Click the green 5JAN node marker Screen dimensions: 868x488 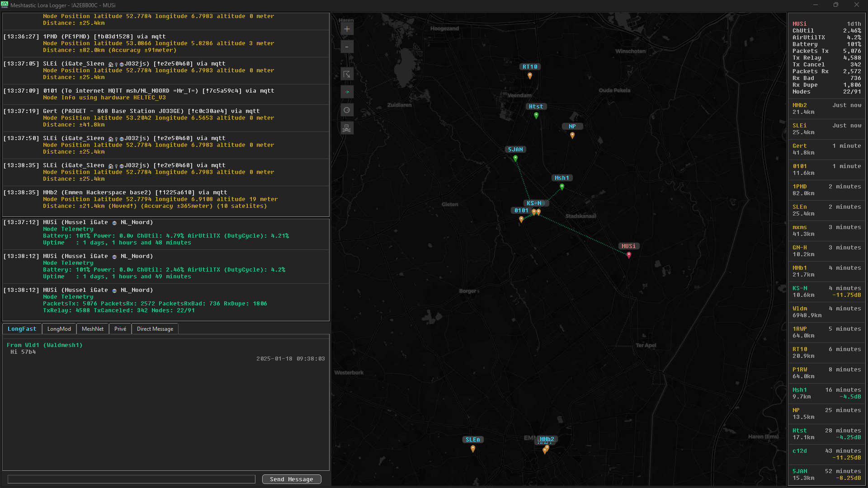[x=515, y=158]
